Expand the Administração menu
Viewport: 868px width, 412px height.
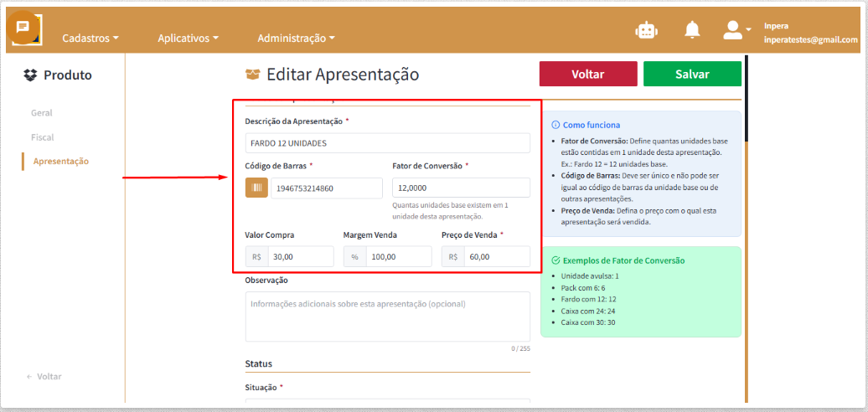point(296,39)
